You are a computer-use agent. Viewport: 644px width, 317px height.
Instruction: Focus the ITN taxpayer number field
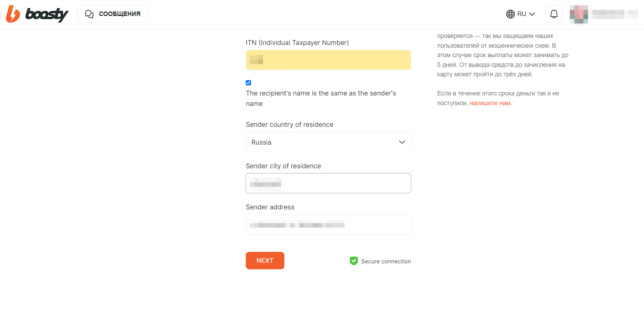(328, 60)
